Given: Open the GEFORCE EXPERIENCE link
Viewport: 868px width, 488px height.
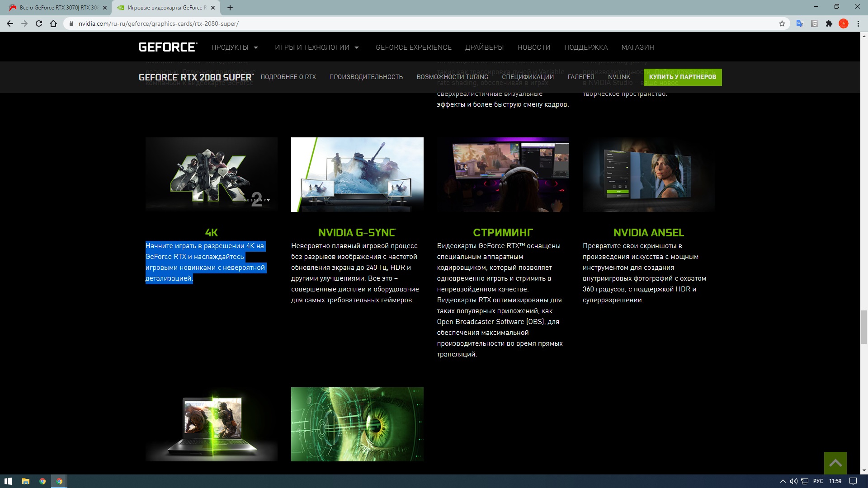Looking at the screenshot, I should pyautogui.click(x=413, y=47).
